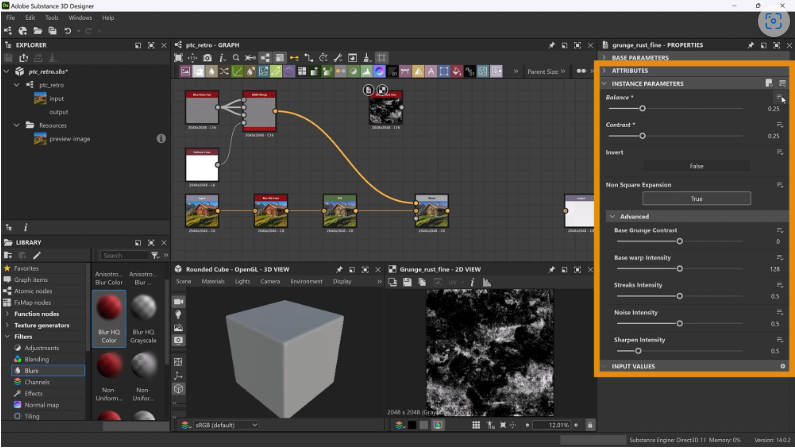Open the Tools menu
This screenshot has height=448, width=795.
[x=52, y=18]
